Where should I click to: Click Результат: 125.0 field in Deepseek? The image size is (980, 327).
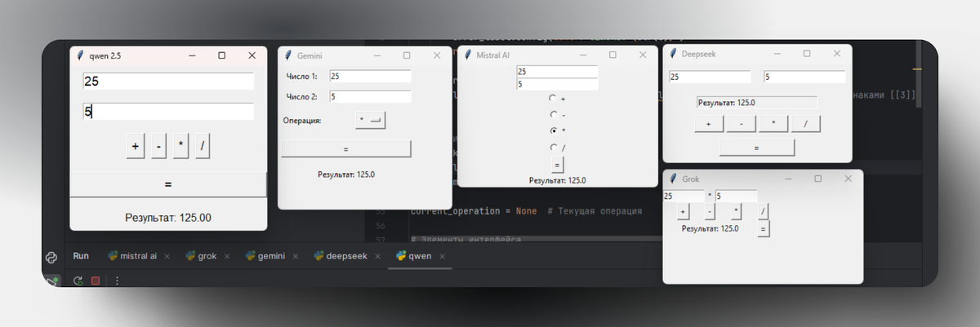coord(757,103)
